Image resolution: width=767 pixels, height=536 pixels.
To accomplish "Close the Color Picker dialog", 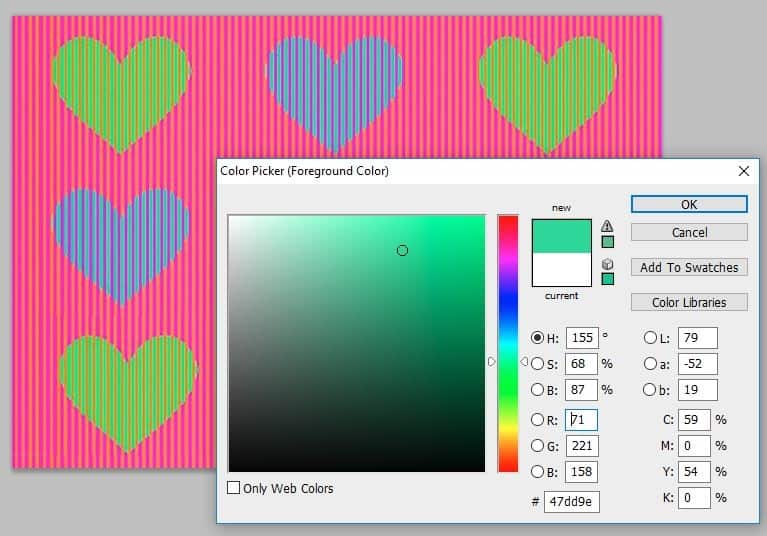I will pos(743,171).
